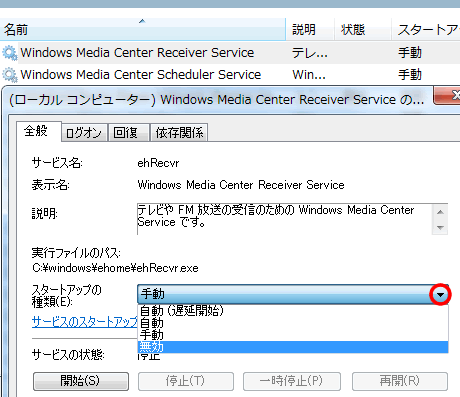Click the description box scroll up arrow
This screenshot has width=460, height=397.
pos(440,212)
